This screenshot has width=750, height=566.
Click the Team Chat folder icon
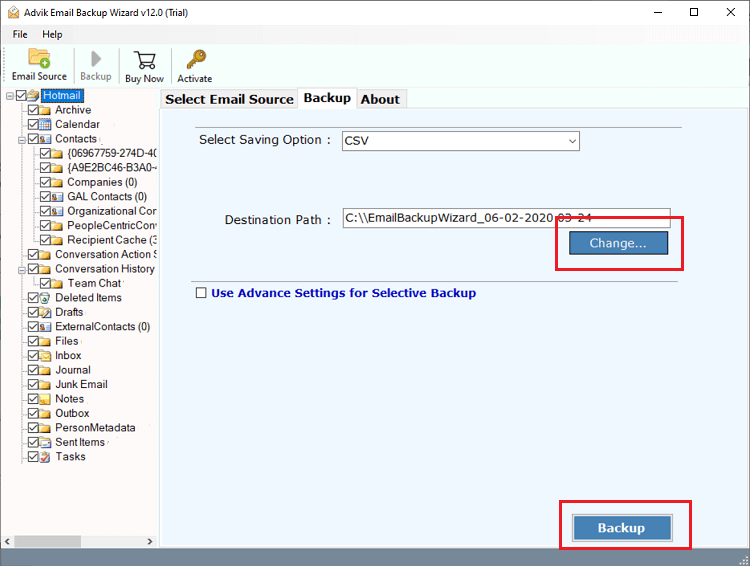[57, 284]
